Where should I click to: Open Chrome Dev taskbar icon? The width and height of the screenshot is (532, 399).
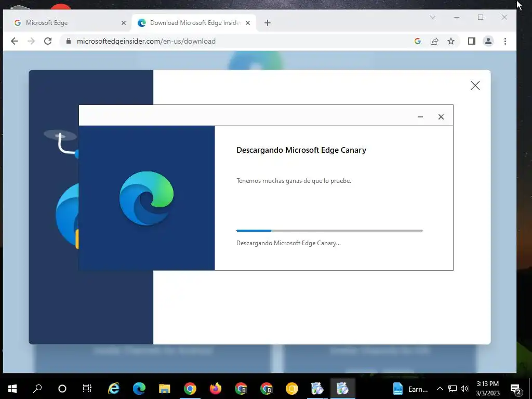[267, 389]
